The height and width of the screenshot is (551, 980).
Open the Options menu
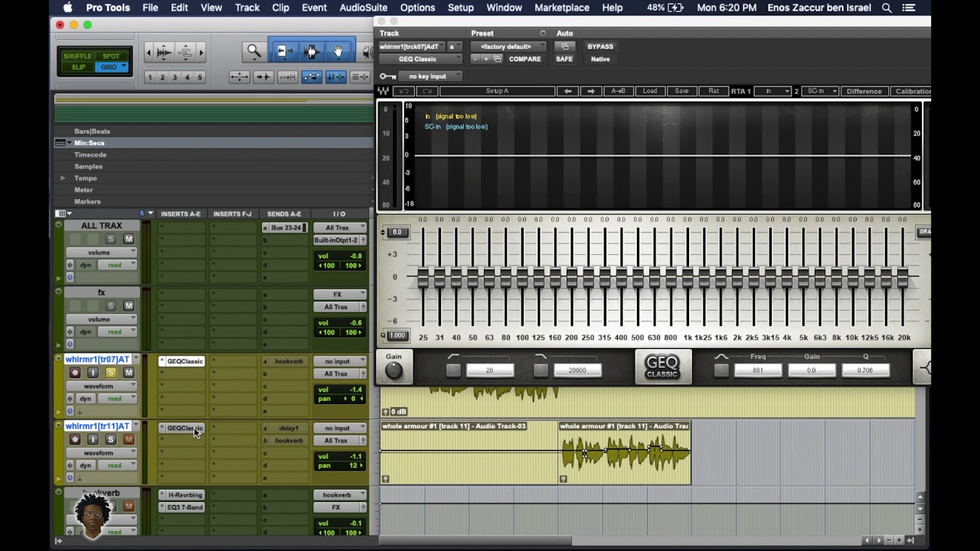[x=417, y=8]
